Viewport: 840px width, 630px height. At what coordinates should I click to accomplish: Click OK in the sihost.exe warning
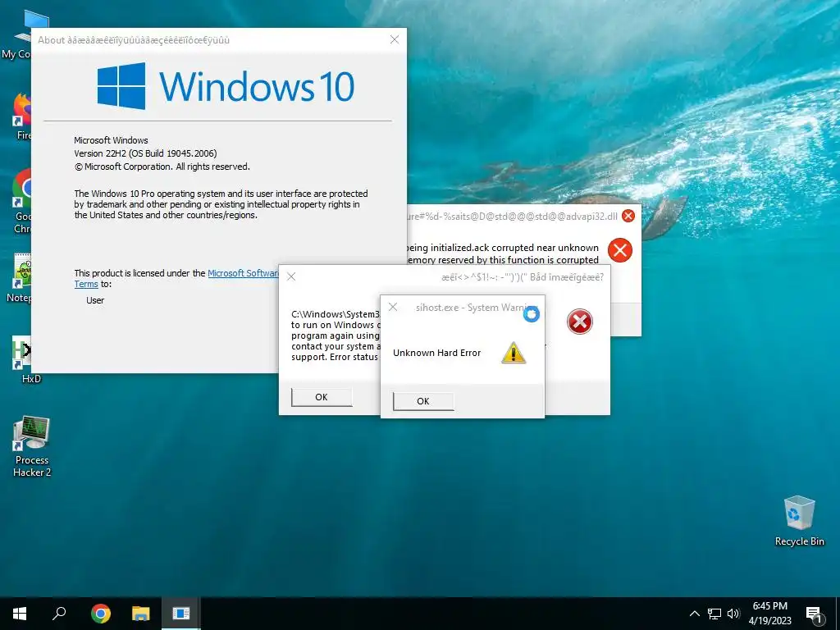tap(423, 401)
